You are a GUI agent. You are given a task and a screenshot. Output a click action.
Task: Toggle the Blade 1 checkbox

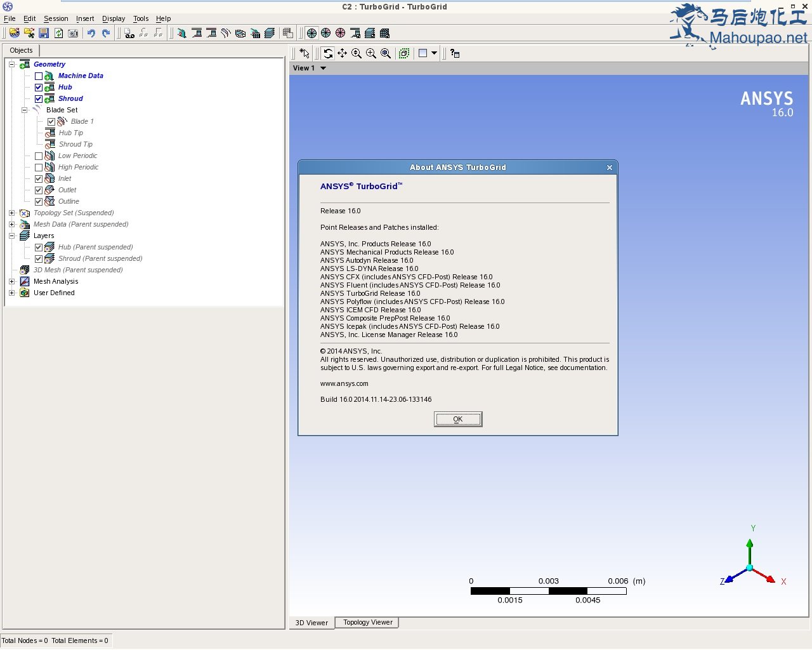[51, 122]
